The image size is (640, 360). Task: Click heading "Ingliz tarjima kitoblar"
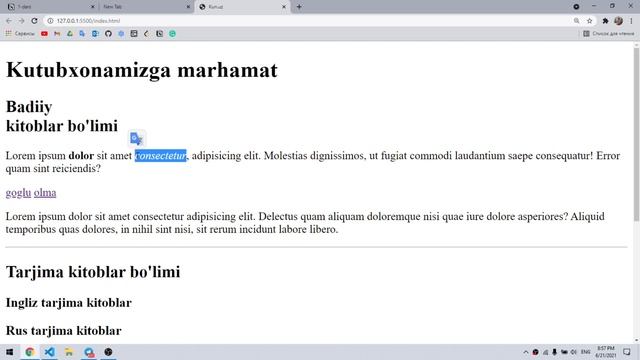(69, 303)
